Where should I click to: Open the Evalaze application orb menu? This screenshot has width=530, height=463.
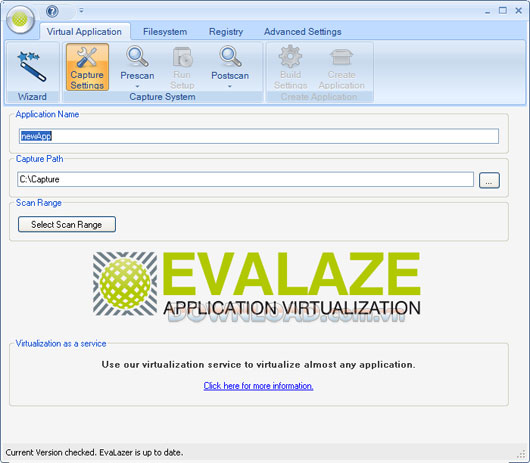point(20,19)
